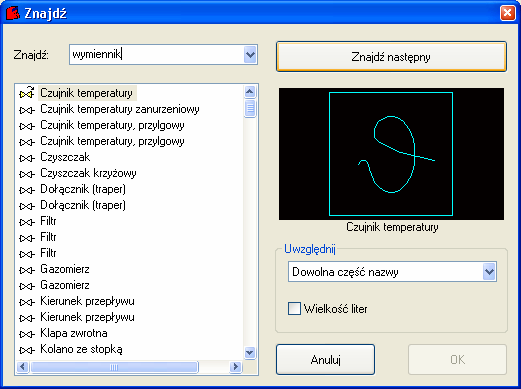The width and height of the screenshot is (521, 389).
Task: Select the Kolano ze stopką entry
Action: tap(81, 349)
